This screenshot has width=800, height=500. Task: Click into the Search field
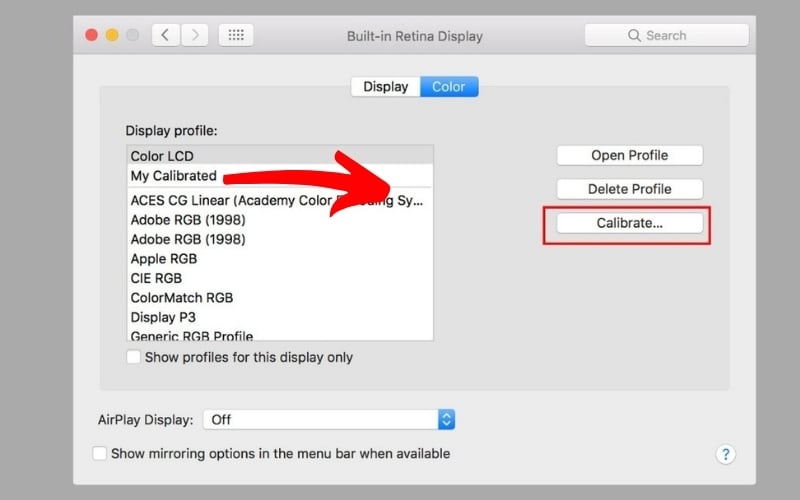(667, 35)
